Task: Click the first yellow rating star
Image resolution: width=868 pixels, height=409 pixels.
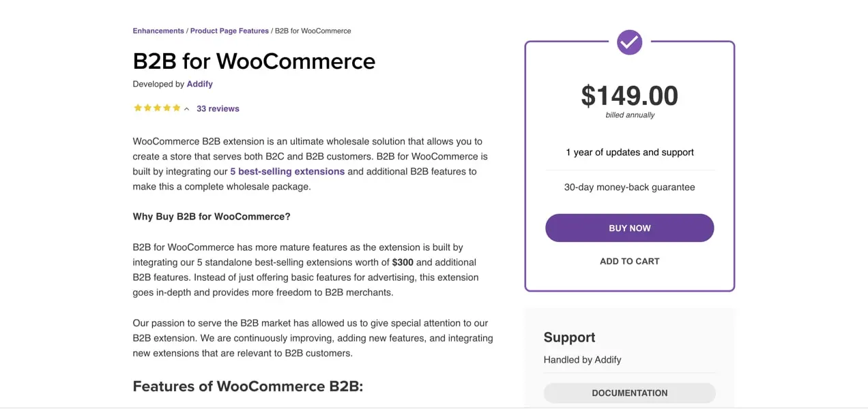Action: 138,108
